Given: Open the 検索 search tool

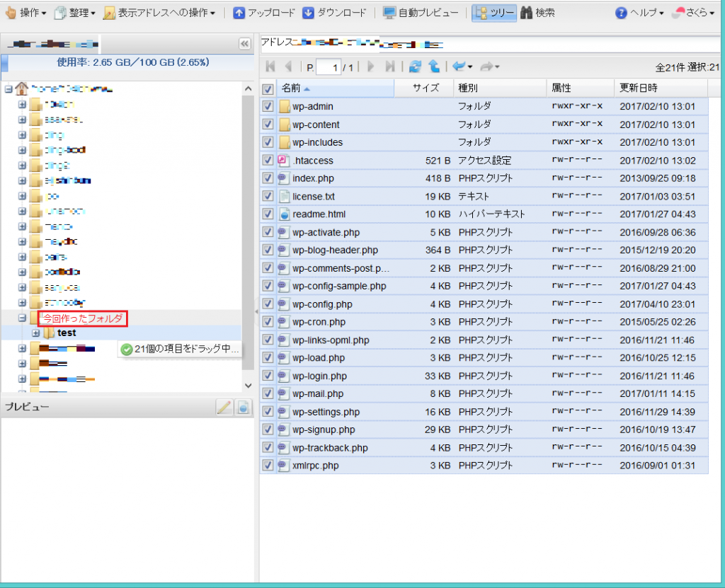Looking at the screenshot, I should [537, 13].
